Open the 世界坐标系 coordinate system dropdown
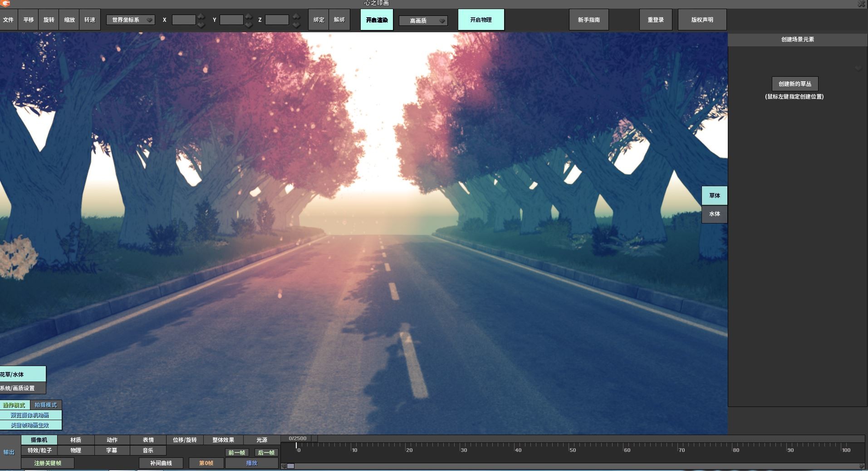Image resolution: width=868 pixels, height=471 pixels. 131,20
